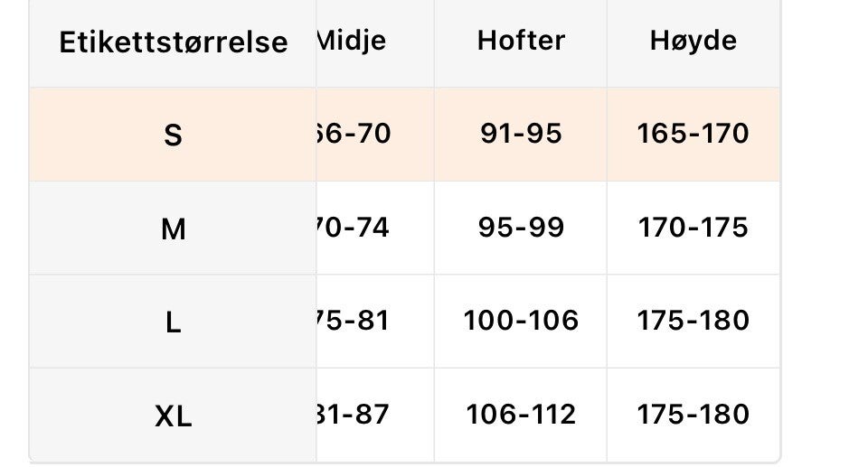The width and height of the screenshot is (868, 467).
Task: Click the 100-106 hips cell for L
Action: point(521,321)
